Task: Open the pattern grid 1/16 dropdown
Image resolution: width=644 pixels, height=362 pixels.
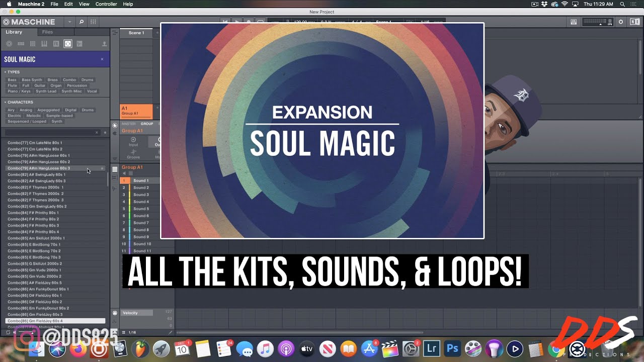Action: (x=132, y=332)
